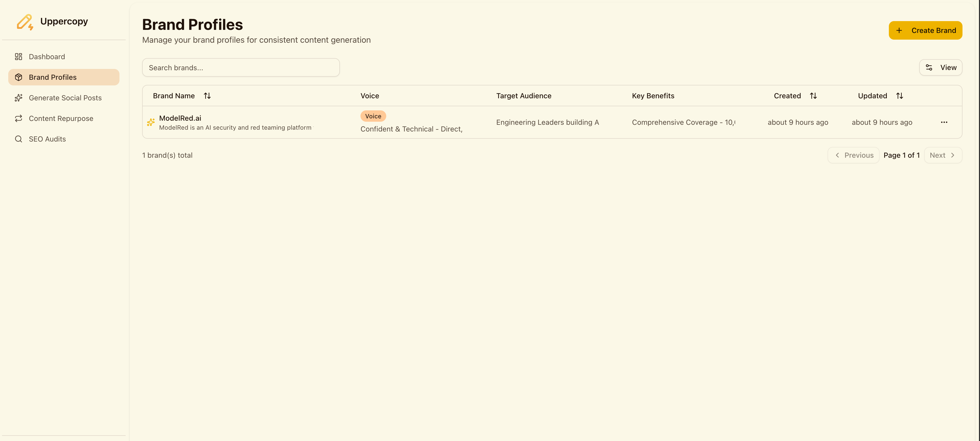Viewport: 980px width, 441px height.
Task: Click the Content Repurpose arrows icon
Action: (18, 118)
